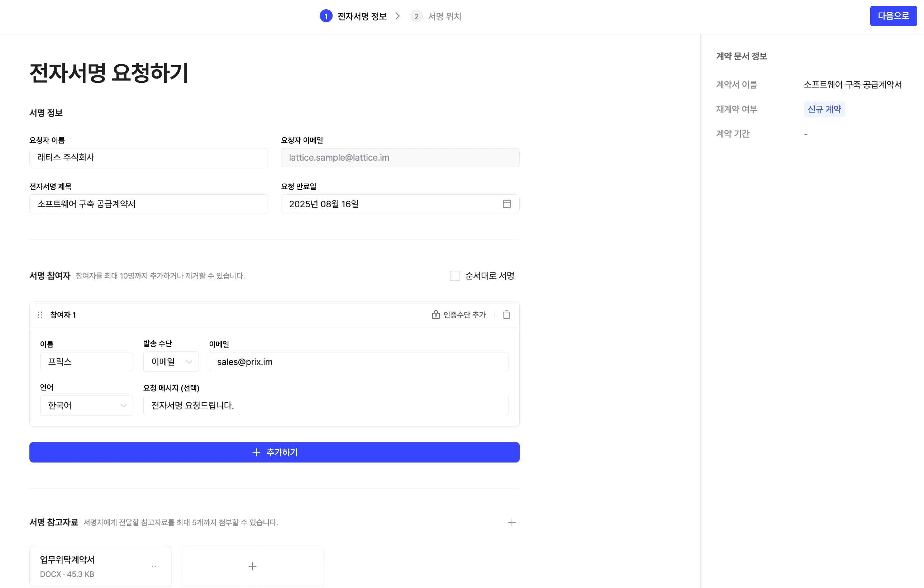Screen dimensions: 924x588
Task: Click the 요청자 이름 input field
Action: pyautogui.click(x=148, y=157)
